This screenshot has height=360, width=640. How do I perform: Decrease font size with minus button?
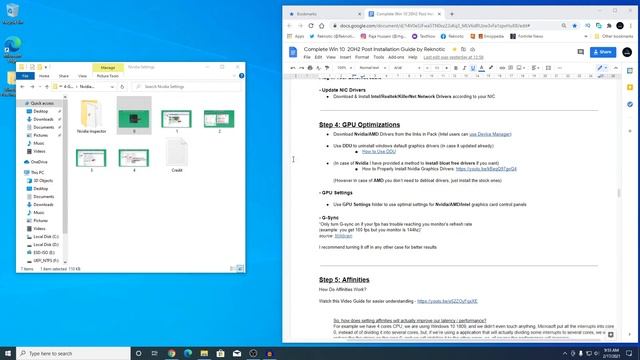(427, 68)
